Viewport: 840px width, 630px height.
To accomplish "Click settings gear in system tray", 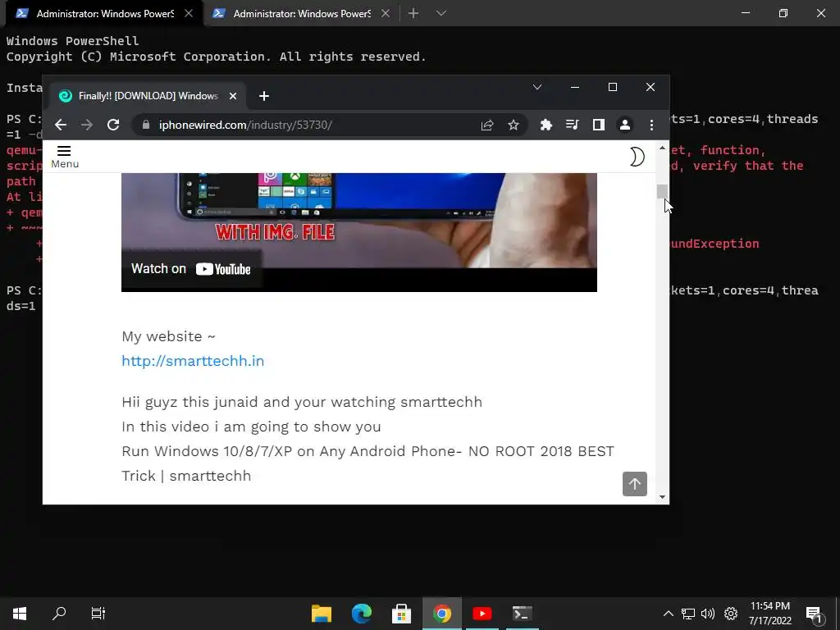I will tap(731, 614).
